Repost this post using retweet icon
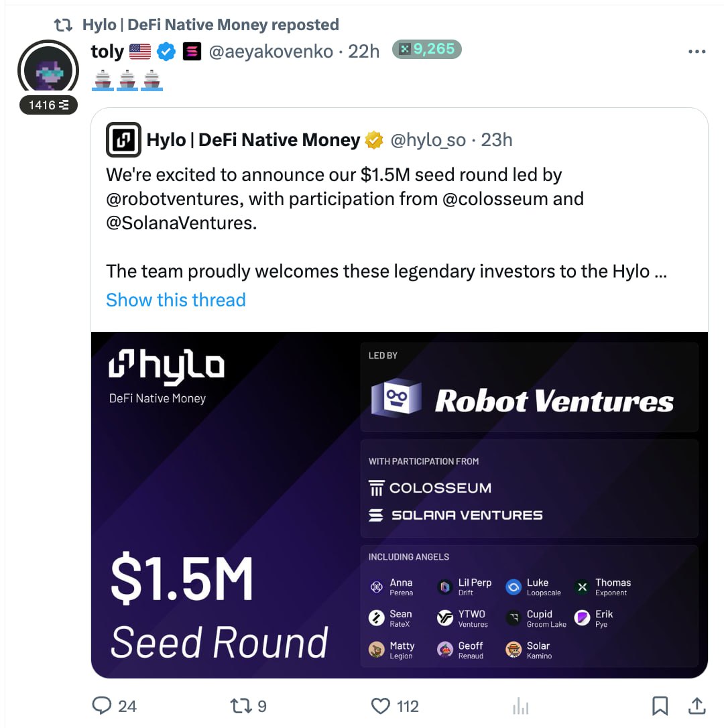The width and height of the screenshot is (724, 728). [241, 706]
